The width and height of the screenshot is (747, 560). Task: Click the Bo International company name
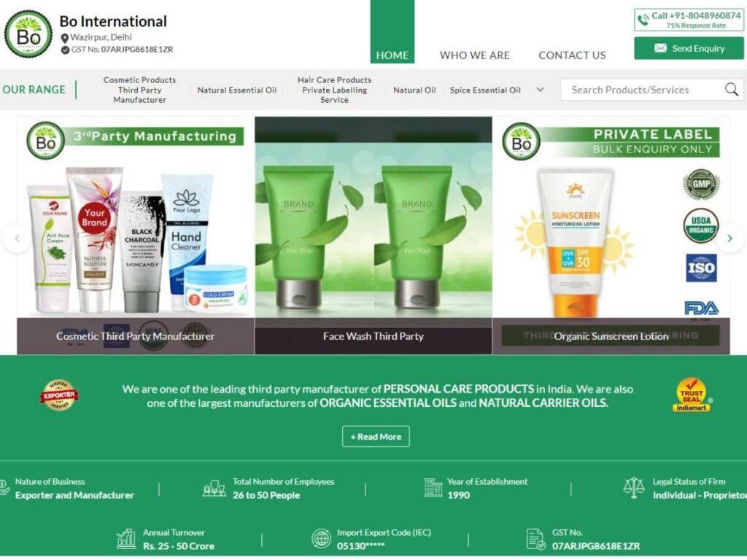click(x=113, y=21)
